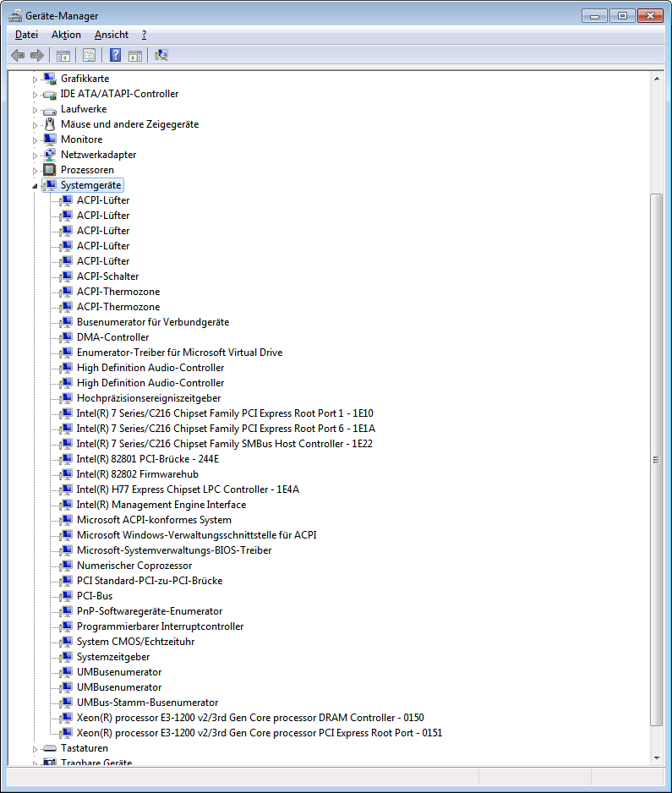672x793 pixels.
Task: Open the Aktion menu
Action: (66, 35)
